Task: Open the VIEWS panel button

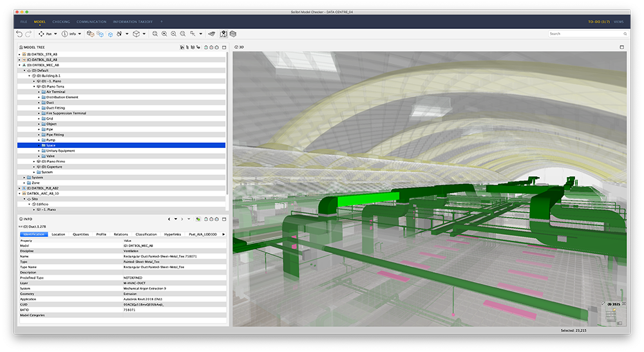Action: (618, 22)
